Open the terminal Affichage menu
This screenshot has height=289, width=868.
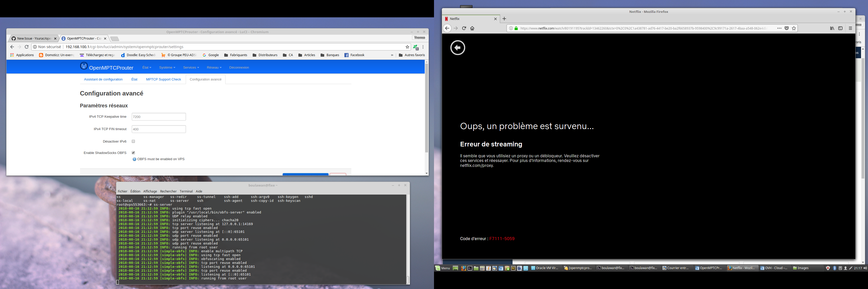(150, 191)
